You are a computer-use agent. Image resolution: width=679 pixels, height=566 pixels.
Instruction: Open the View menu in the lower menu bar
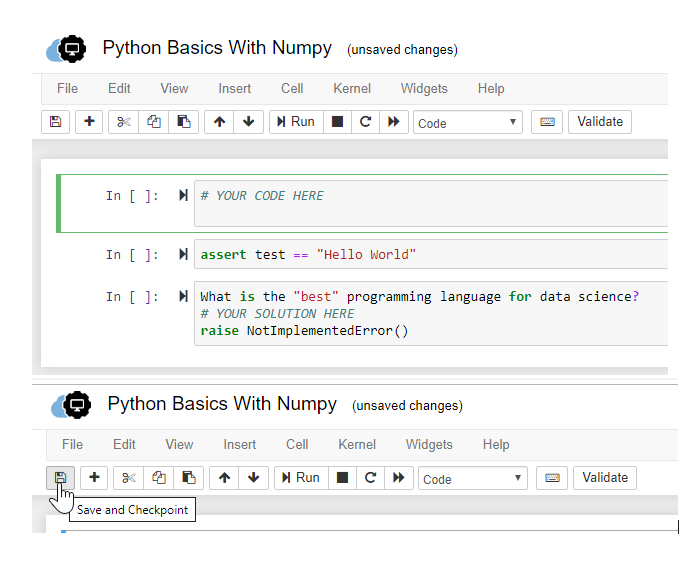tap(179, 445)
